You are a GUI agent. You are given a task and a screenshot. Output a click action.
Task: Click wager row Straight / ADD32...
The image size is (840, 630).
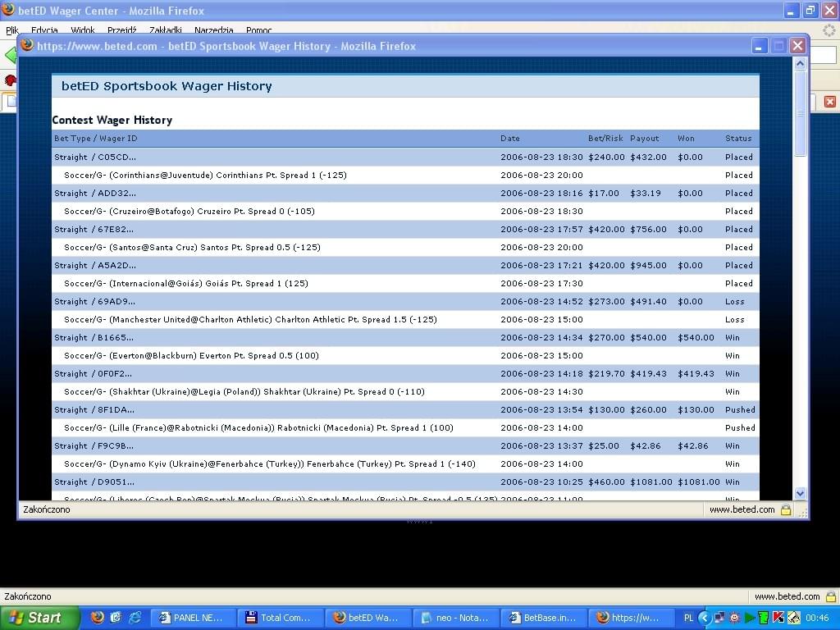(x=405, y=194)
